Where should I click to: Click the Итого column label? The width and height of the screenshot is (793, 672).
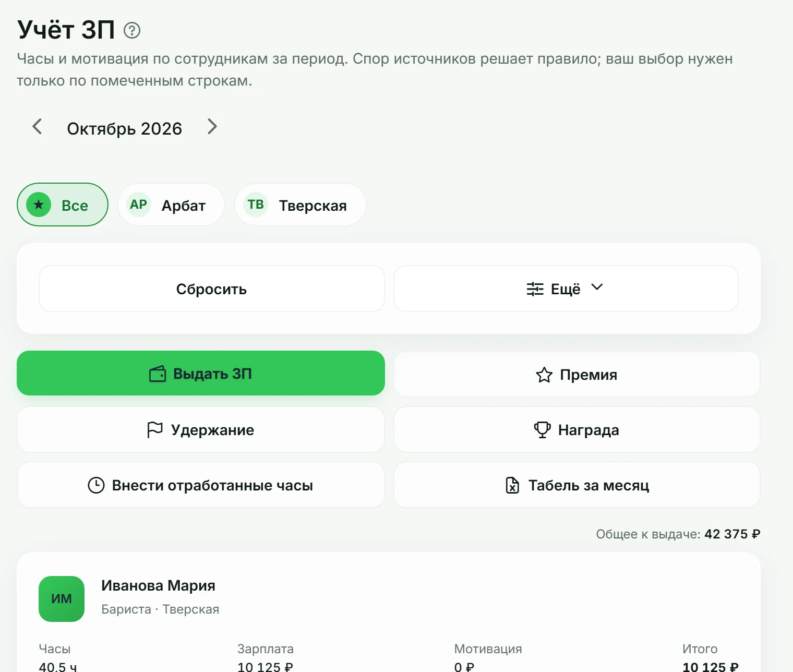700,649
